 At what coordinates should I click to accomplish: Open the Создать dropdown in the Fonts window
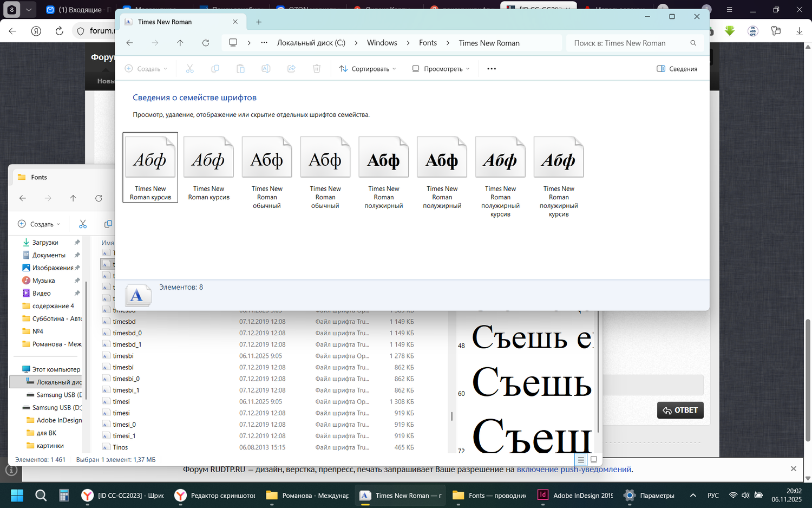(38, 224)
